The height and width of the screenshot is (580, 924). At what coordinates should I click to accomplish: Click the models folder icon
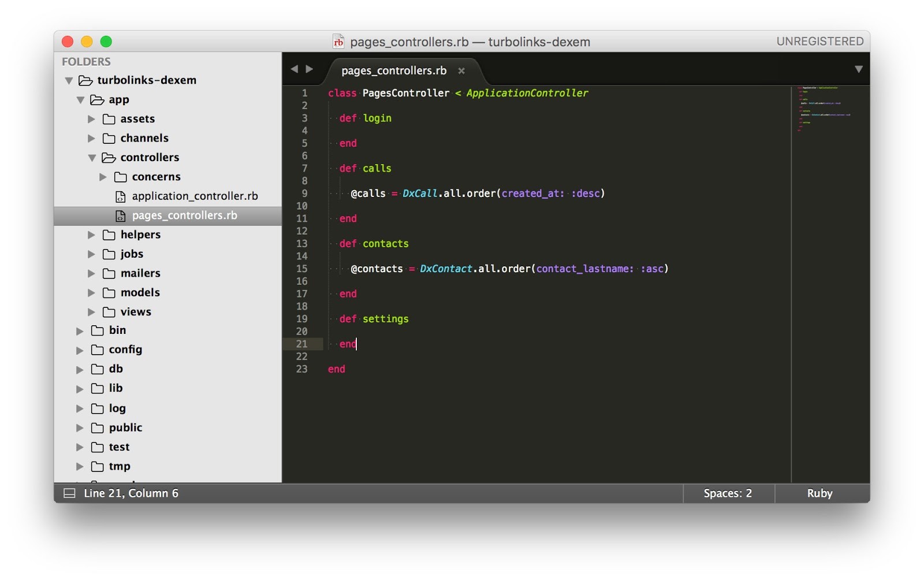[109, 293]
